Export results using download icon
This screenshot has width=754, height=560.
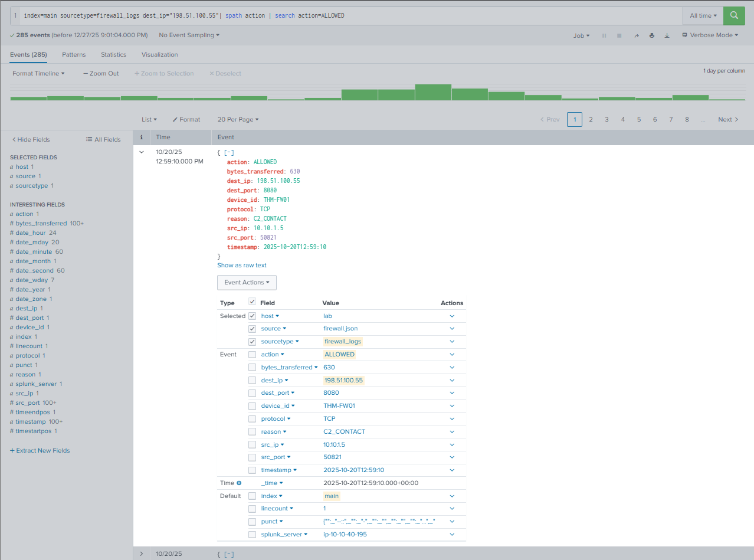(667, 35)
